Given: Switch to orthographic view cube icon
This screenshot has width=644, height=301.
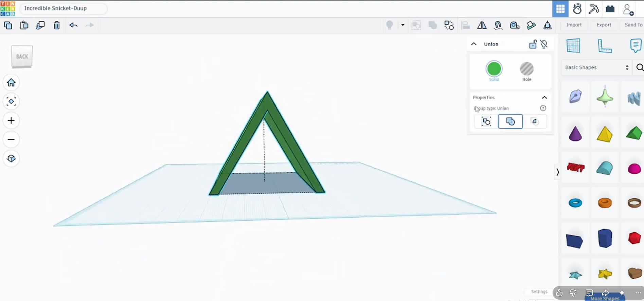Looking at the screenshot, I should point(11,158).
